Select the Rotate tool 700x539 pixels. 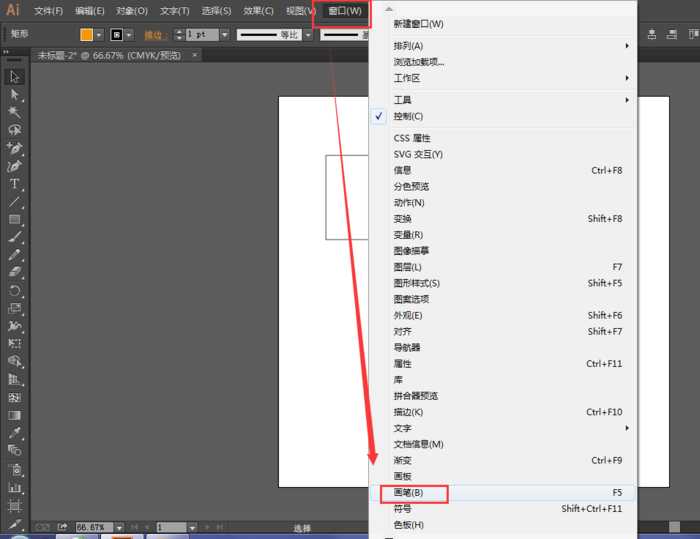pyautogui.click(x=15, y=291)
